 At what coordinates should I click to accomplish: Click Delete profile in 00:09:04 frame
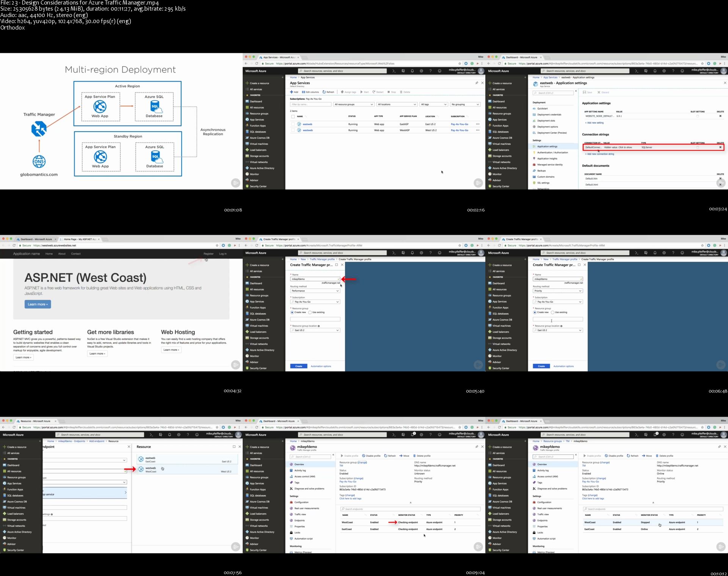point(422,456)
